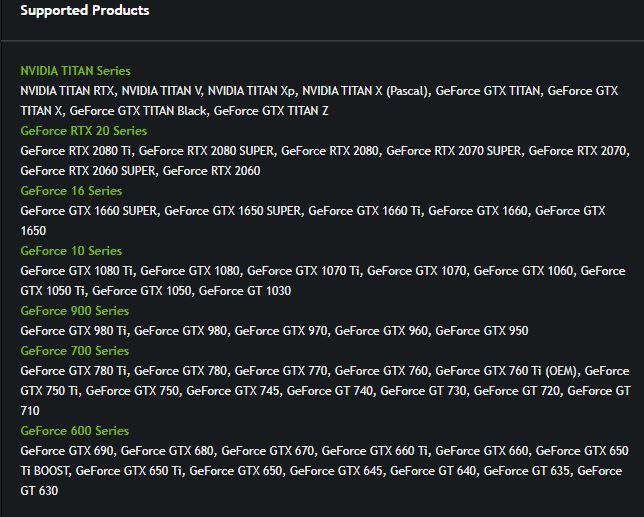
Task: Select the "GeForce GTX 680" entry
Action: click(167, 450)
